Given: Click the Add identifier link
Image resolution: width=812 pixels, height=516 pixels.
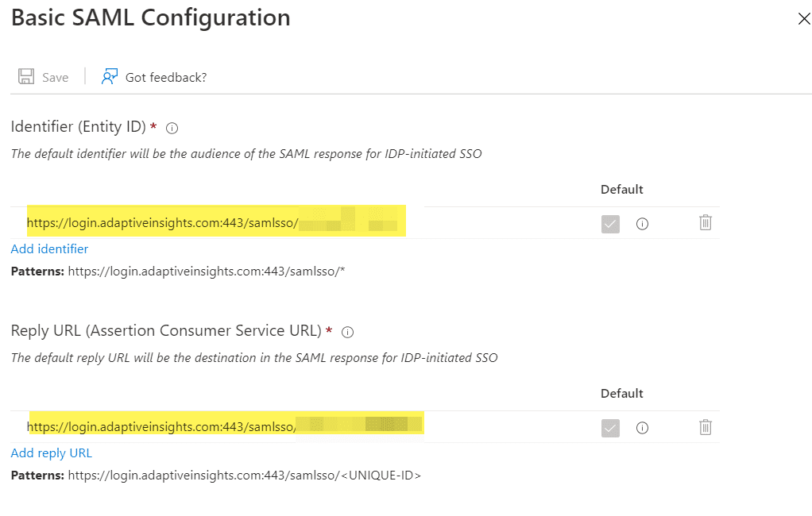Looking at the screenshot, I should [x=49, y=249].
